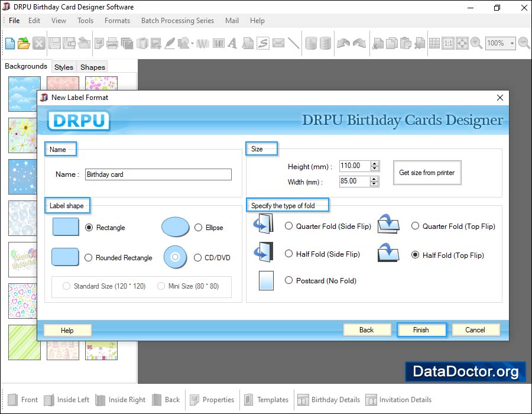
Task: Select the green striped background thumbnail
Action: [24, 342]
